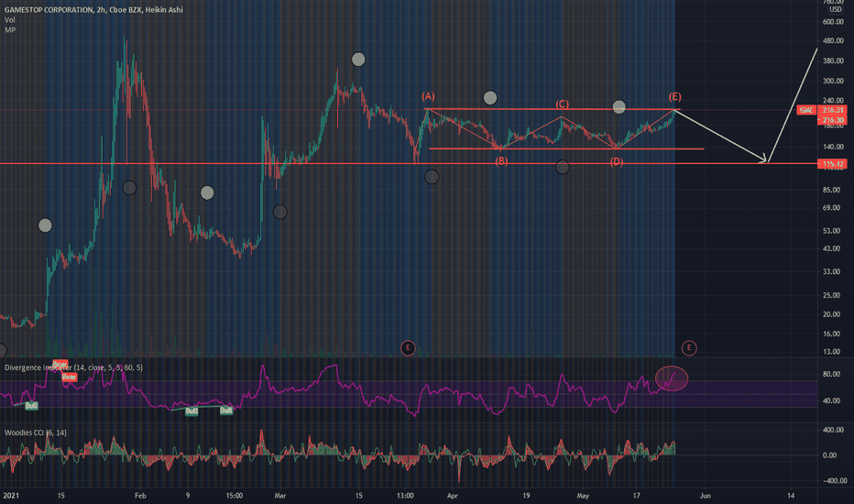Click the 17 label on time axis
Viewport: 854px width, 504px height.
(636, 496)
